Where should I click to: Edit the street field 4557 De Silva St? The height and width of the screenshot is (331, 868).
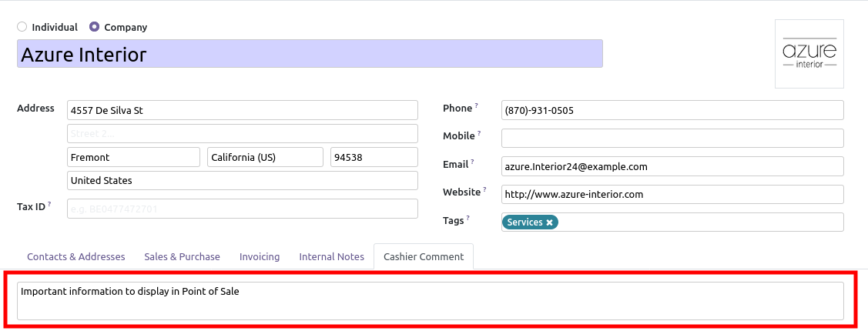[243, 110]
